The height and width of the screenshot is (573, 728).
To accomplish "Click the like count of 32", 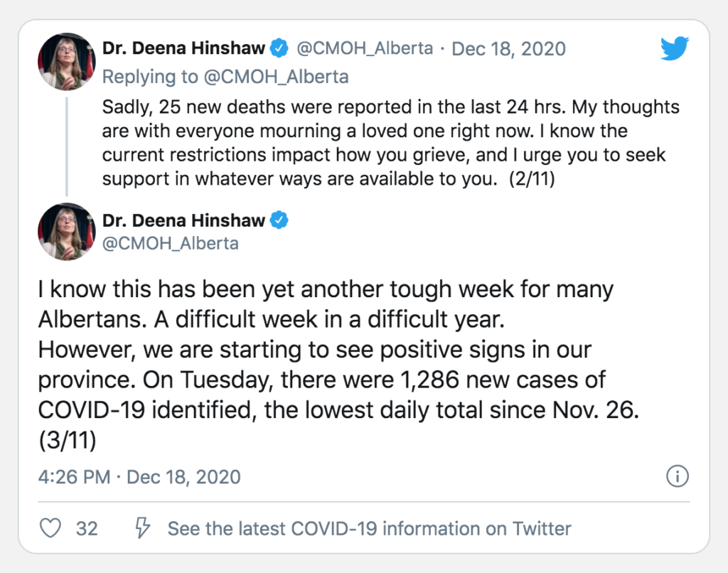I will tap(87, 529).
